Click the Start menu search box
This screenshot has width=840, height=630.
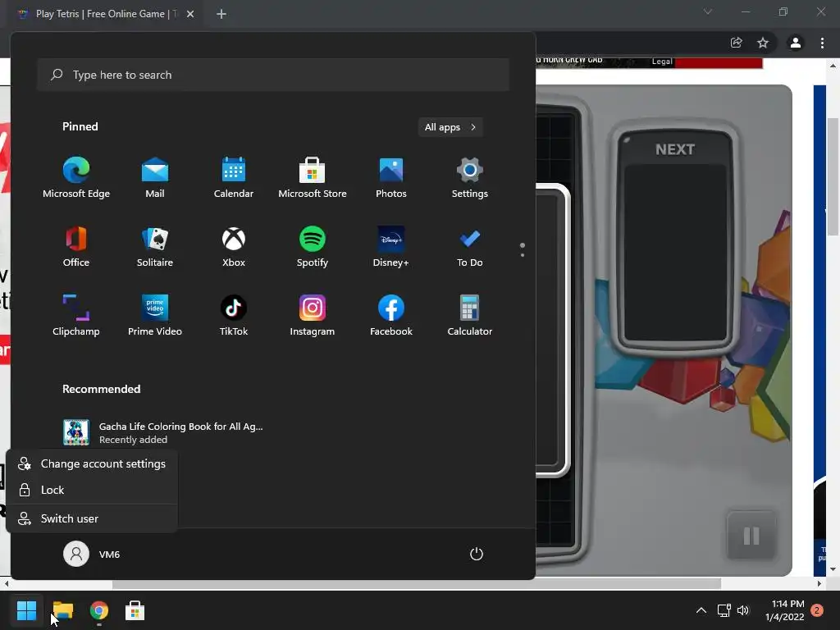pos(273,75)
